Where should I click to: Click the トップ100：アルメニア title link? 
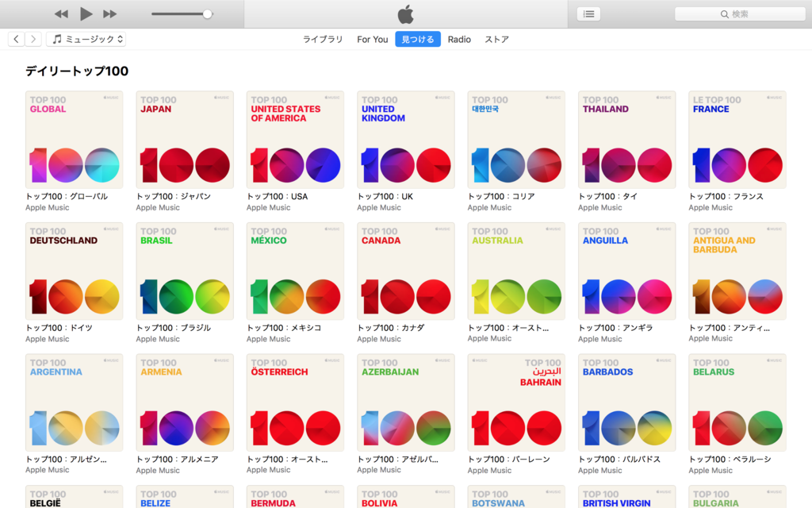click(x=177, y=460)
